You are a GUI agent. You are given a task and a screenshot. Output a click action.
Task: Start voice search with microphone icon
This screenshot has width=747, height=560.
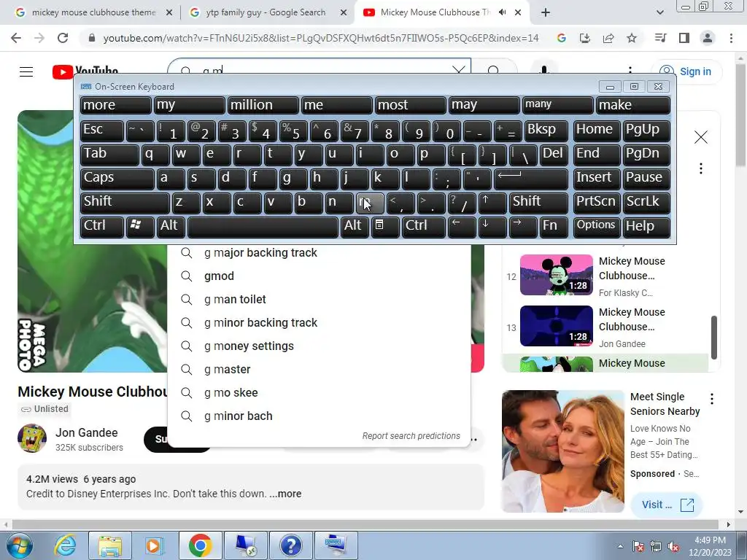click(x=544, y=71)
